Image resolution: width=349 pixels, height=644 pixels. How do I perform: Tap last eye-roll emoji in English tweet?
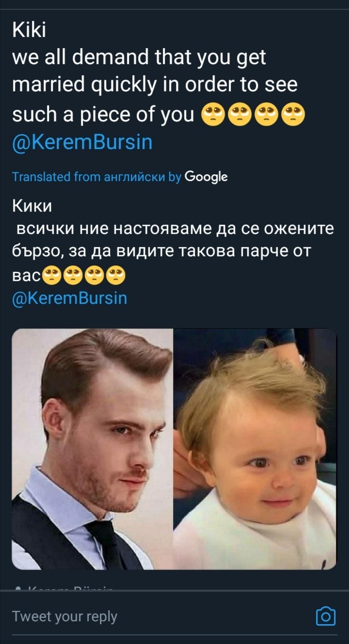pos(294,115)
